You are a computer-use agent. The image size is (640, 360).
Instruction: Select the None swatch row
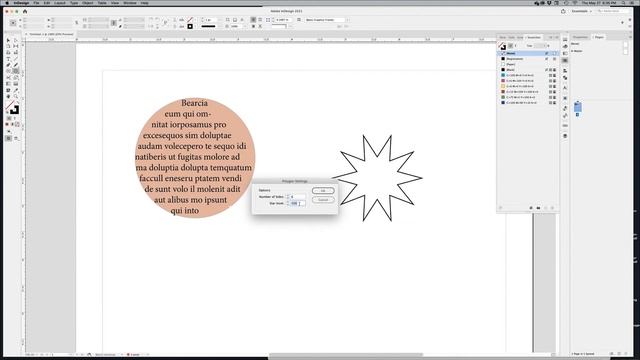(x=528, y=53)
